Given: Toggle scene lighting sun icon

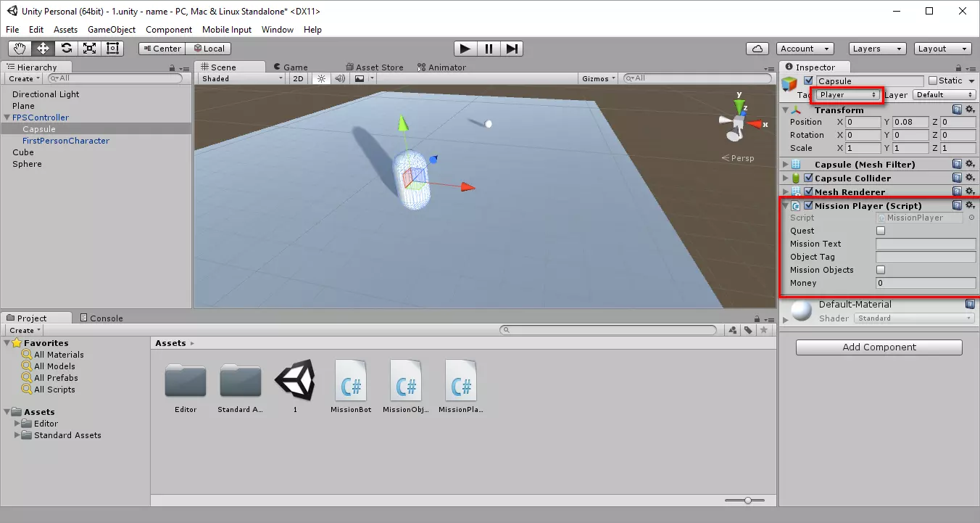Looking at the screenshot, I should (321, 78).
